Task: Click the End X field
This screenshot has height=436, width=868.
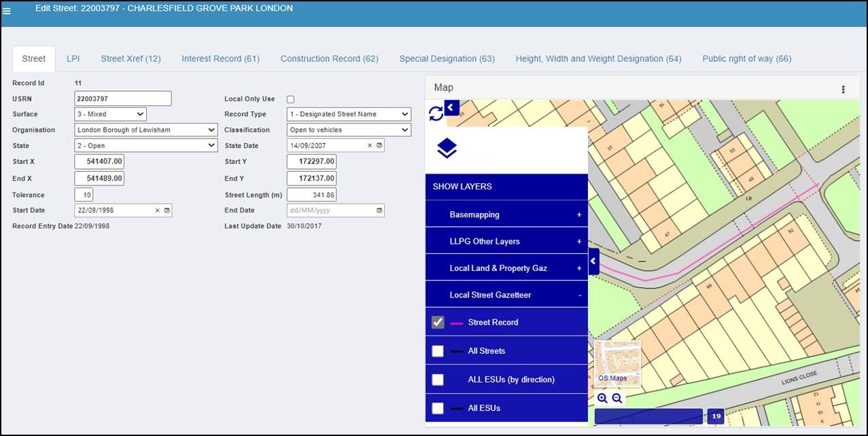Action: [x=99, y=179]
